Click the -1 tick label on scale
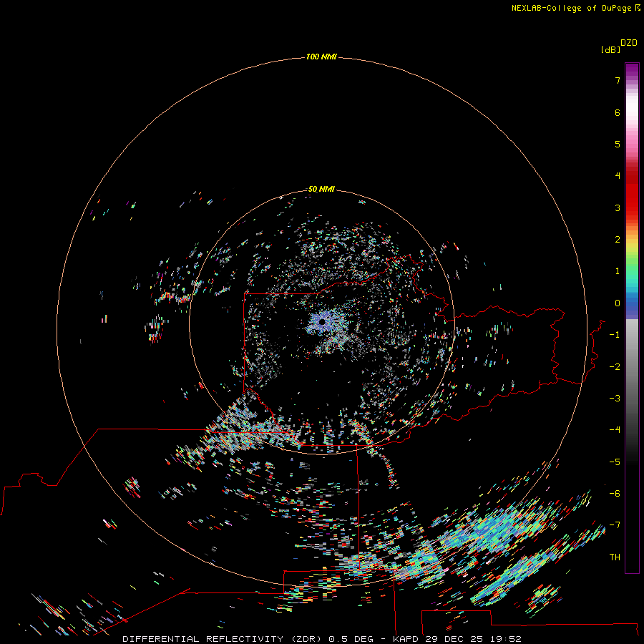The image size is (644, 644). (x=615, y=335)
